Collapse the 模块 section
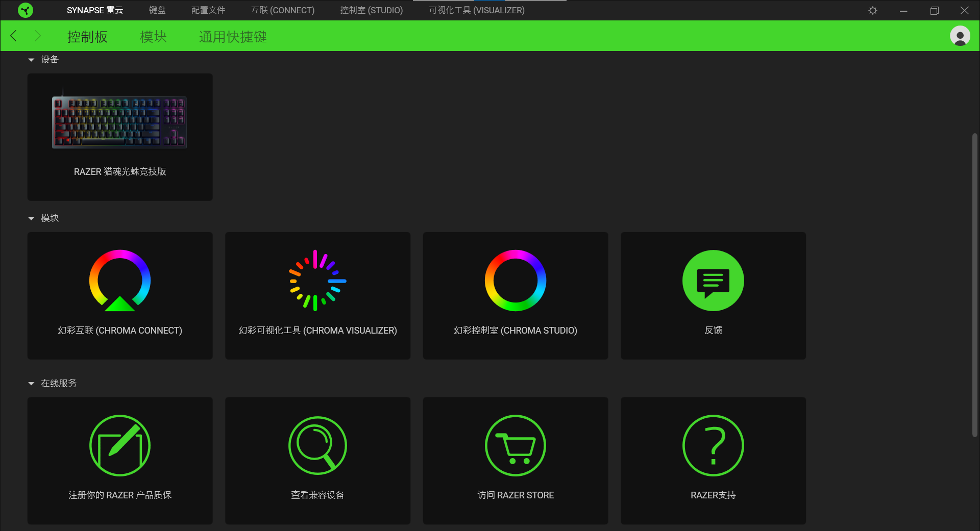This screenshot has height=531, width=980. [x=31, y=219]
